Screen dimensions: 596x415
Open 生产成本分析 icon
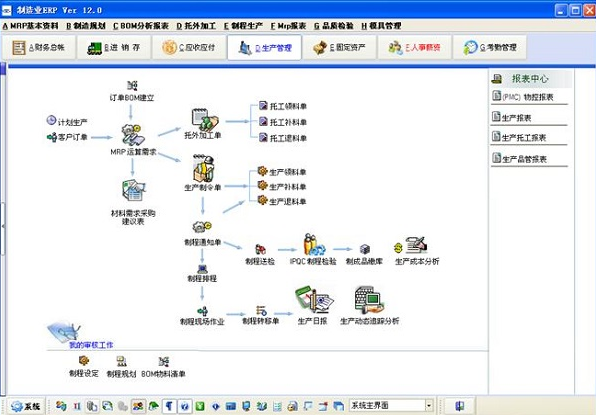[x=412, y=246]
